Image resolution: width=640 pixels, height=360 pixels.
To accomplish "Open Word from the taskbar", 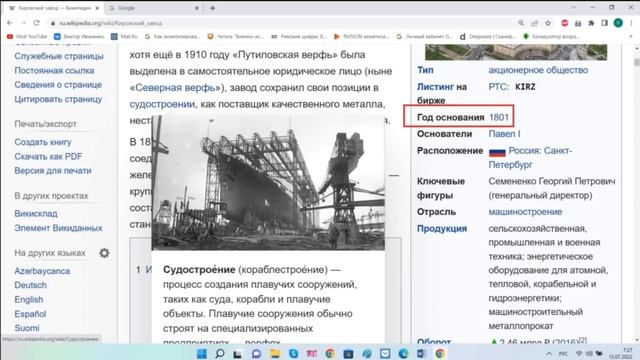I will pos(422,353).
